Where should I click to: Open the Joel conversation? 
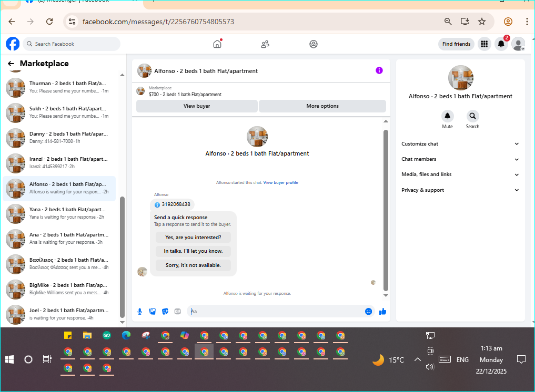click(x=59, y=314)
